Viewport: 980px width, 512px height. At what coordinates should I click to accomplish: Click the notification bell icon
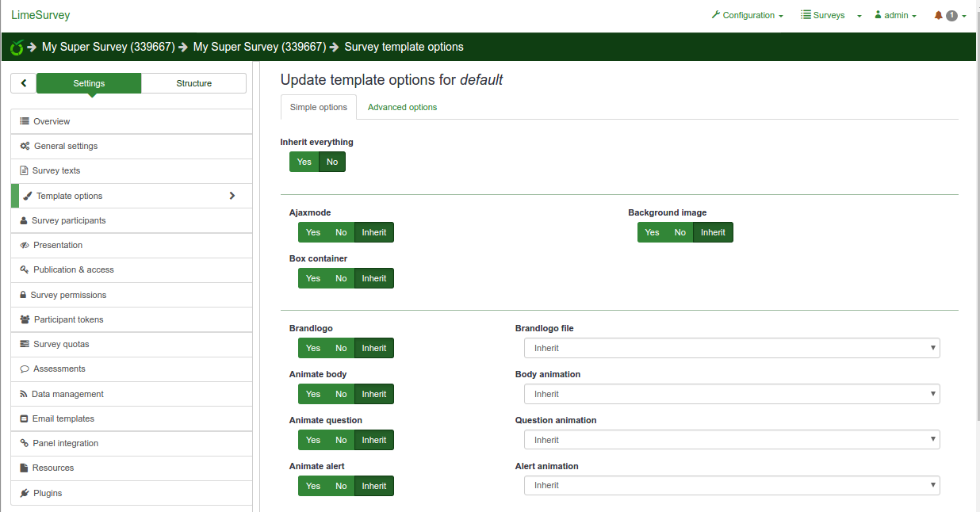tap(939, 15)
